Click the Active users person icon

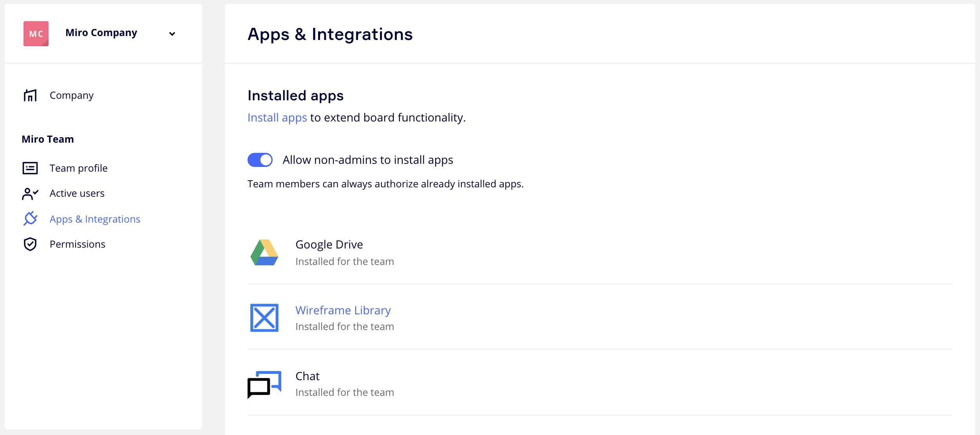[30, 194]
